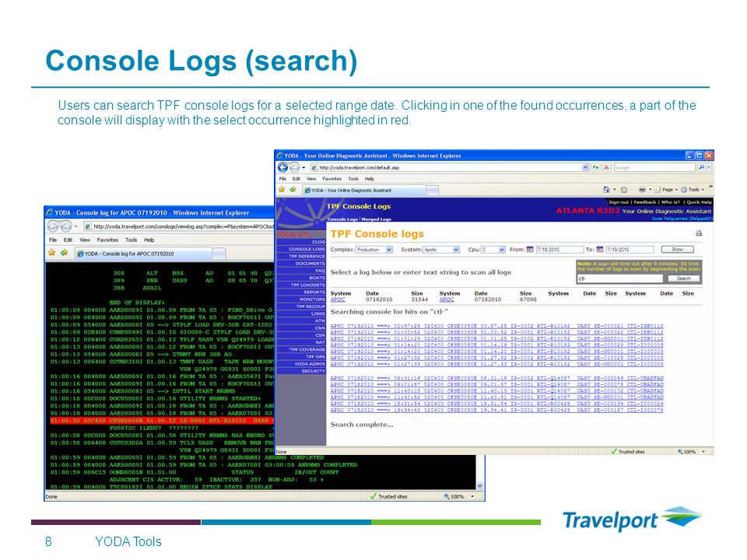This screenshot has width=747, height=560.
Task: Click scroll down arrow in Console log window
Action: [480, 485]
